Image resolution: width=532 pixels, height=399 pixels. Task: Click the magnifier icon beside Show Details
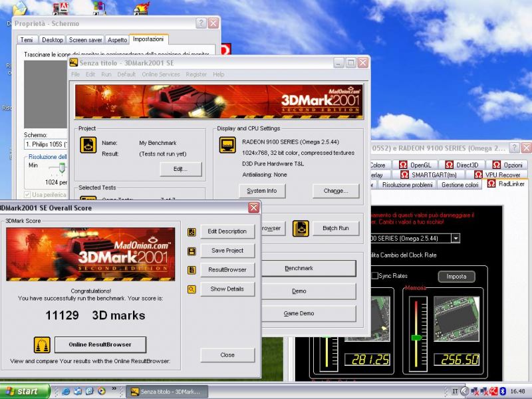pyautogui.click(x=192, y=289)
